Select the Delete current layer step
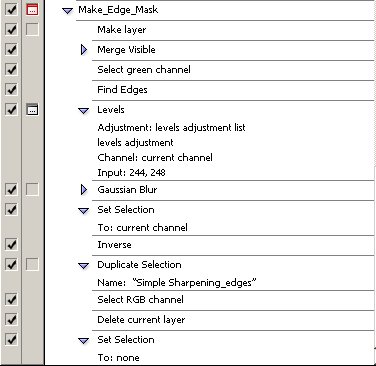 pyautogui.click(x=233, y=320)
